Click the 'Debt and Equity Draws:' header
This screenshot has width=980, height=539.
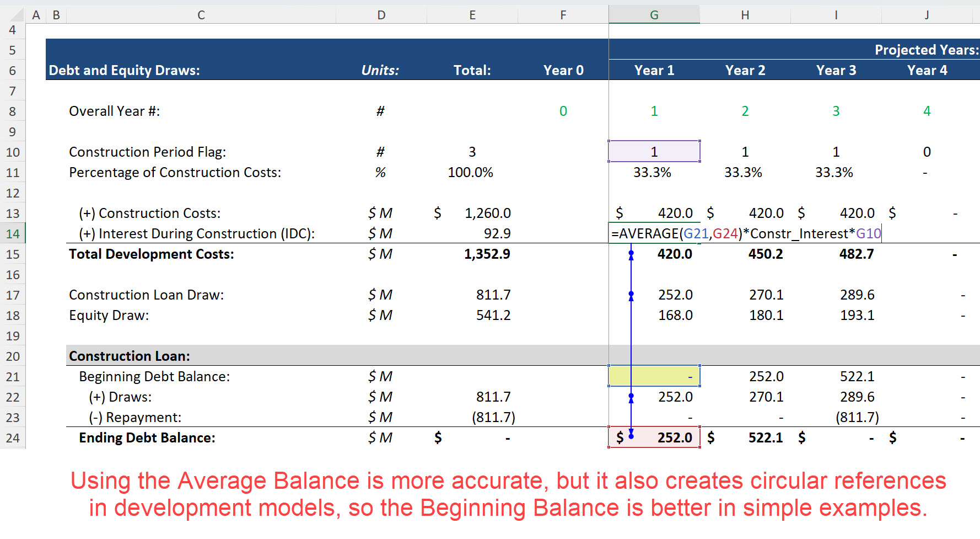125,71
